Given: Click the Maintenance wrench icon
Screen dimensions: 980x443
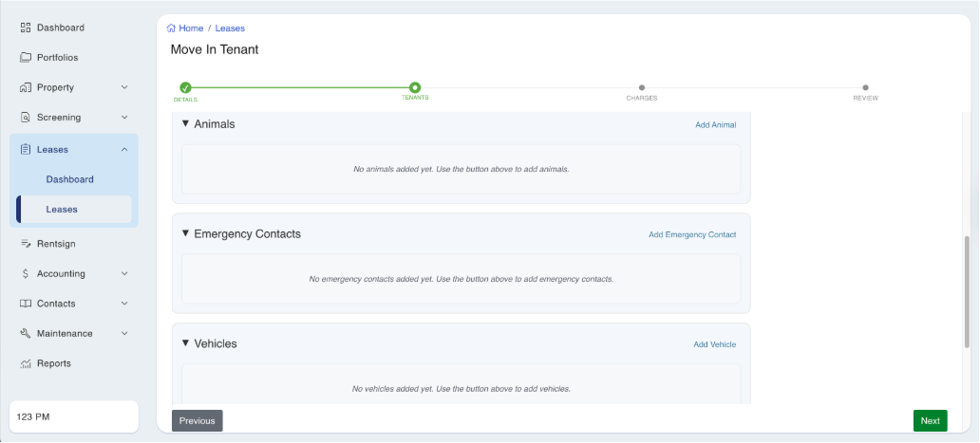Looking at the screenshot, I should tap(26, 334).
